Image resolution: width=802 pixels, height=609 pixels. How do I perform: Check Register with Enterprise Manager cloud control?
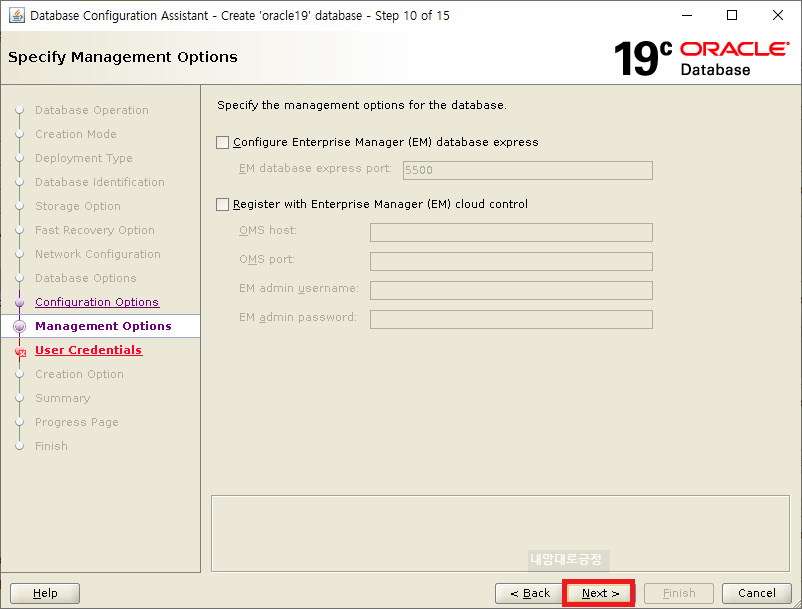pyautogui.click(x=222, y=205)
